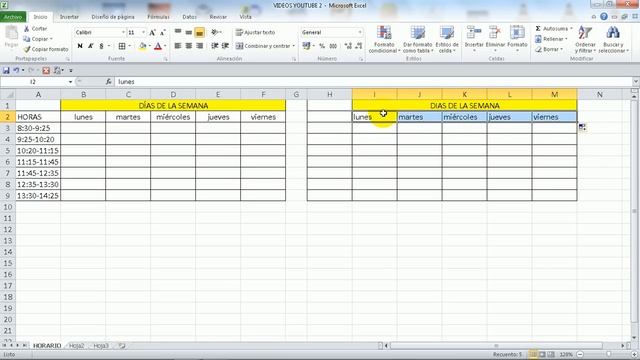This screenshot has height=360, width=640.
Task: Click increase indent icon
Action: pos(225,46)
